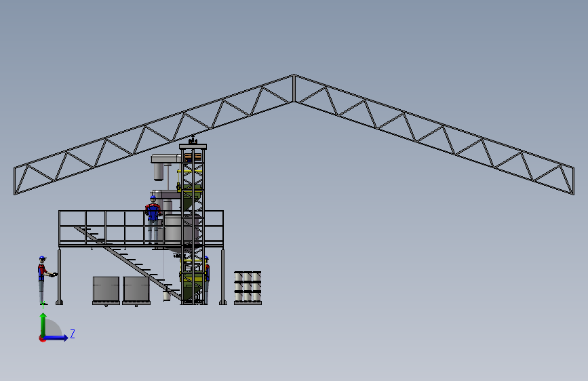Click the green Y axis arrow of the triad

click(43, 325)
